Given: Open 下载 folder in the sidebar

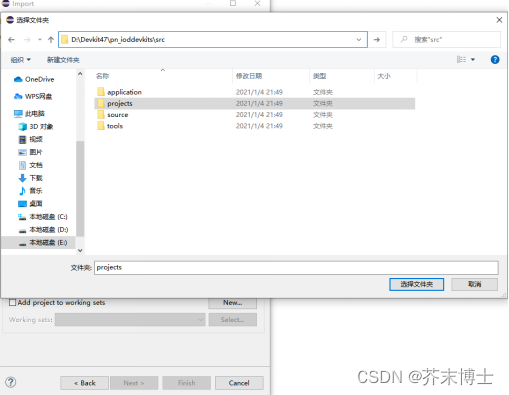Looking at the screenshot, I should coord(31,178).
